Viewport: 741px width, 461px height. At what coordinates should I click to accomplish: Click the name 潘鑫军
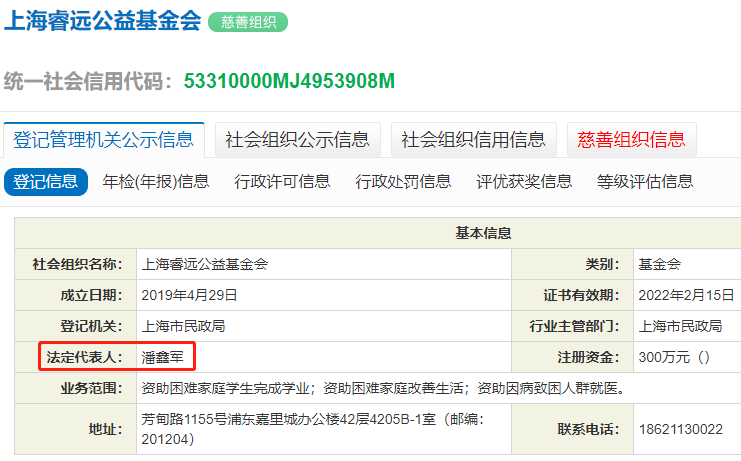click(x=163, y=357)
